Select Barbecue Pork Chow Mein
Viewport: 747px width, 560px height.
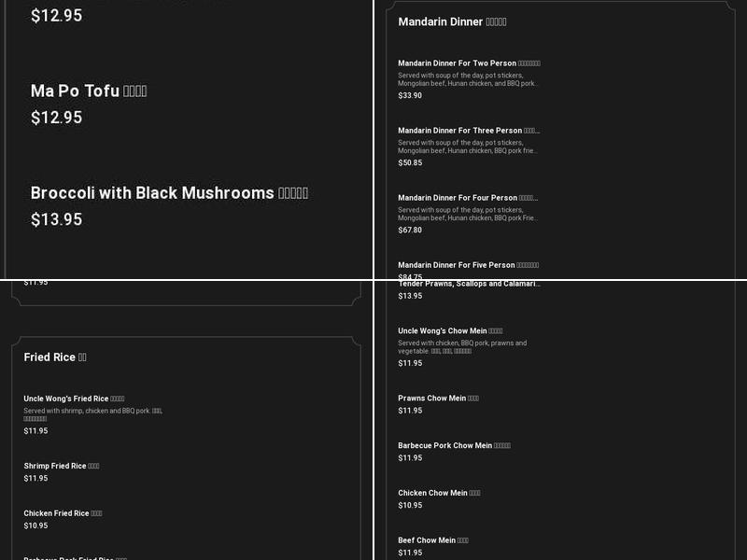pyautogui.click(x=454, y=446)
